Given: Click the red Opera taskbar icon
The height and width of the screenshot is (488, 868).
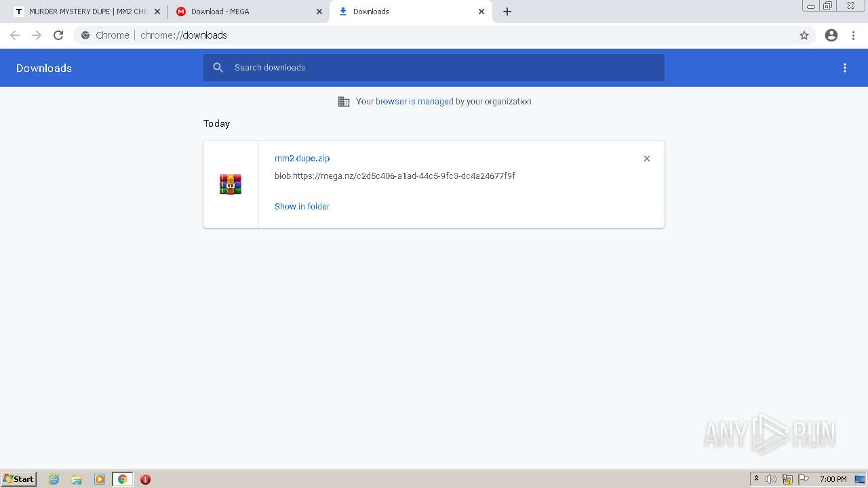Looking at the screenshot, I should pyautogui.click(x=145, y=479).
